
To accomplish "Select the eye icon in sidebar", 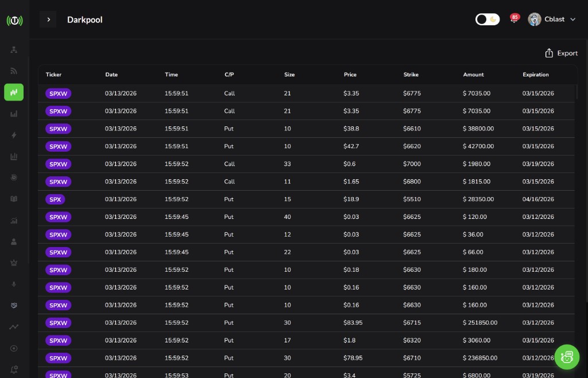I will point(14,348).
